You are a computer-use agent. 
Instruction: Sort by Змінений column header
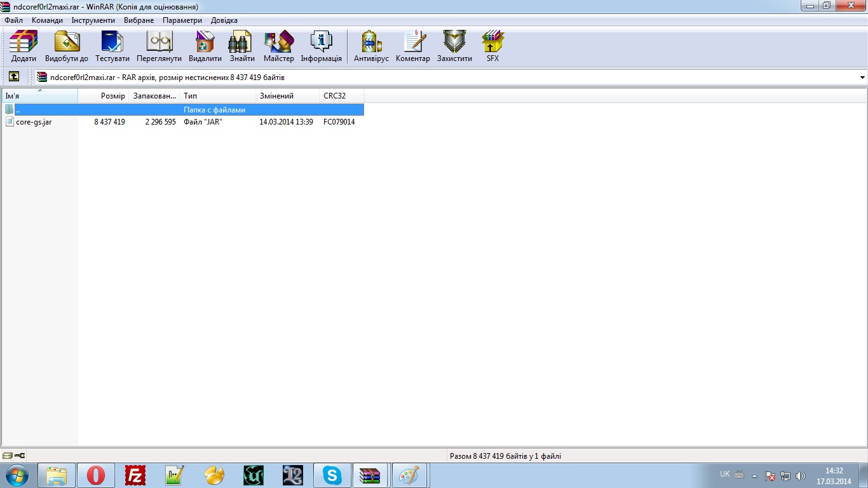(x=288, y=96)
